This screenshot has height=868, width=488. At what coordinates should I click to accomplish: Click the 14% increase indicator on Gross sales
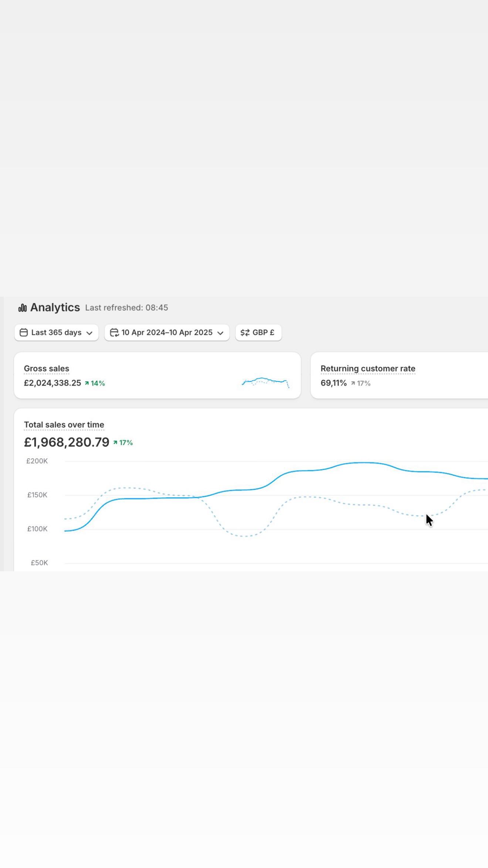(x=95, y=383)
